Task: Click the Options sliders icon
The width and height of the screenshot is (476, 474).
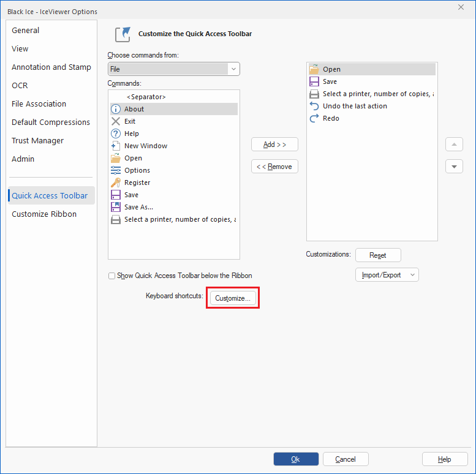Action: 116,170
